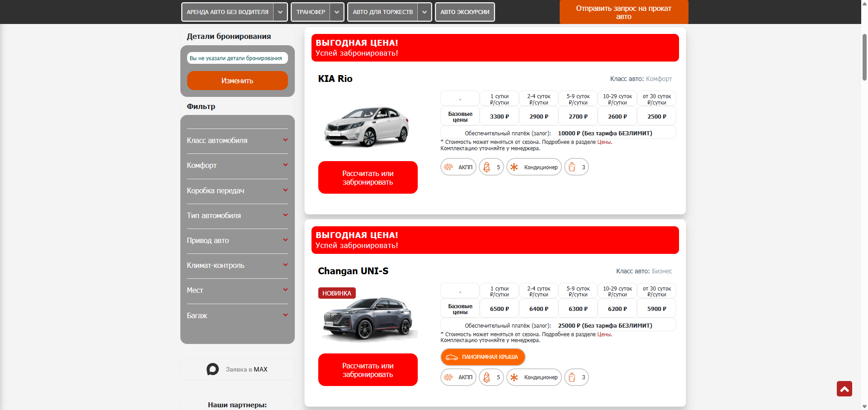Expand the Комфорт filter
This screenshot has width=868, height=410.
tap(237, 165)
